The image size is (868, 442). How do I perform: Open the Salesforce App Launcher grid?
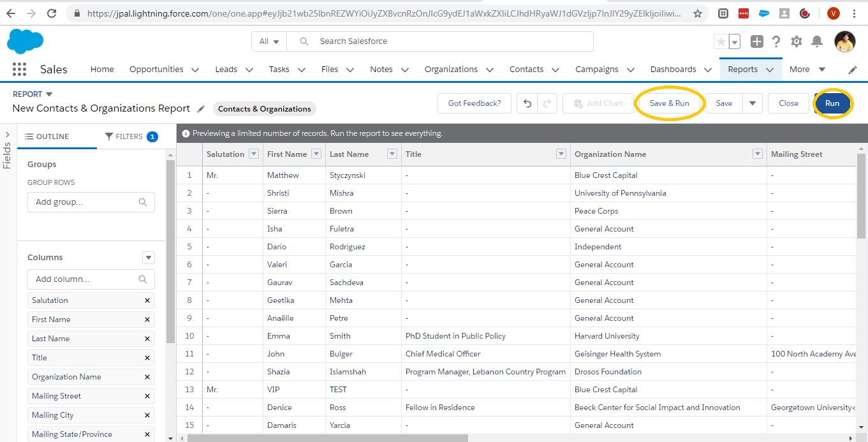(19, 70)
